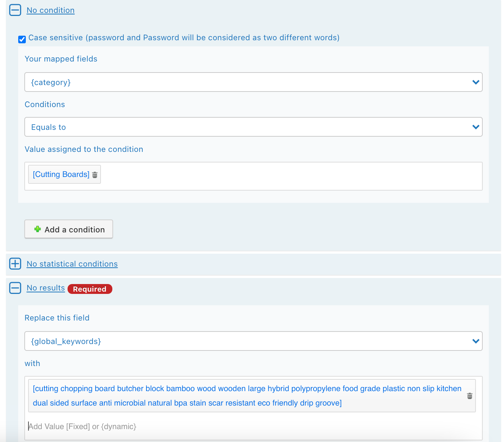The image size is (504, 442).
Task: Open the No results link
Action: coord(46,288)
